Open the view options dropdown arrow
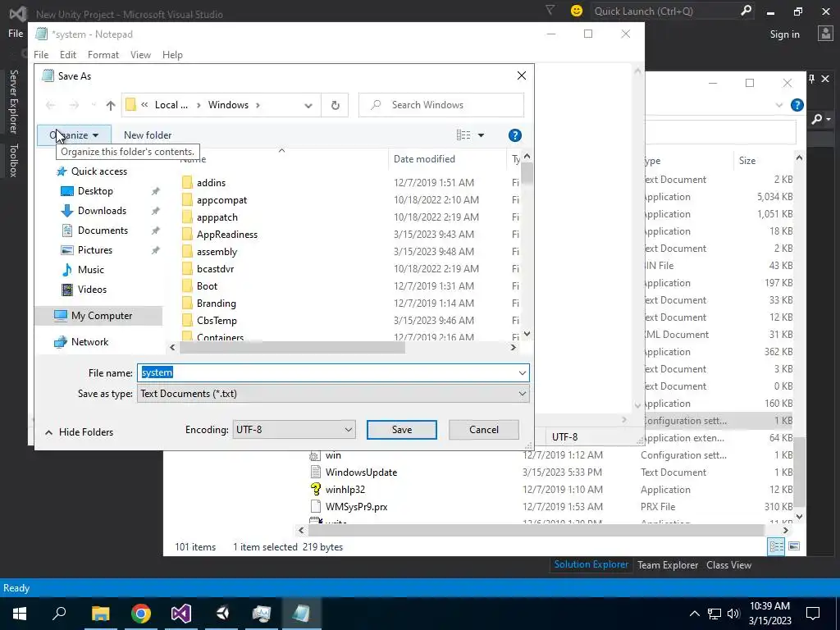This screenshot has width=840, height=630. coord(481,135)
